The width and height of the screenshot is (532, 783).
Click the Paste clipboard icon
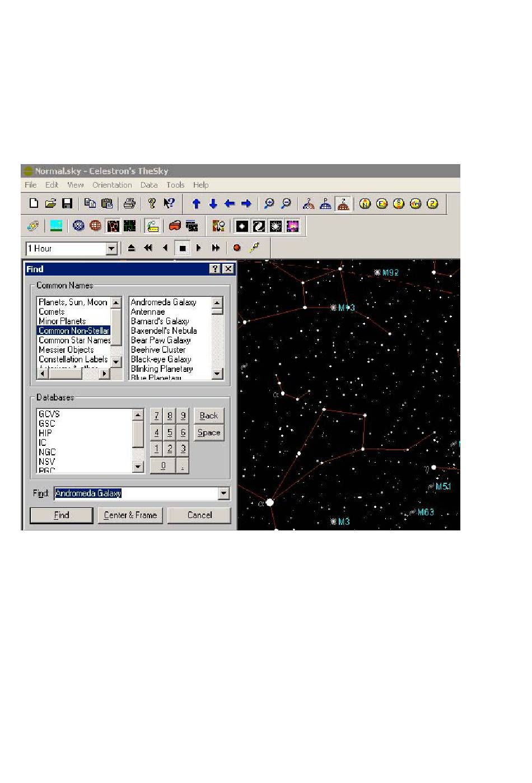[x=106, y=203]
